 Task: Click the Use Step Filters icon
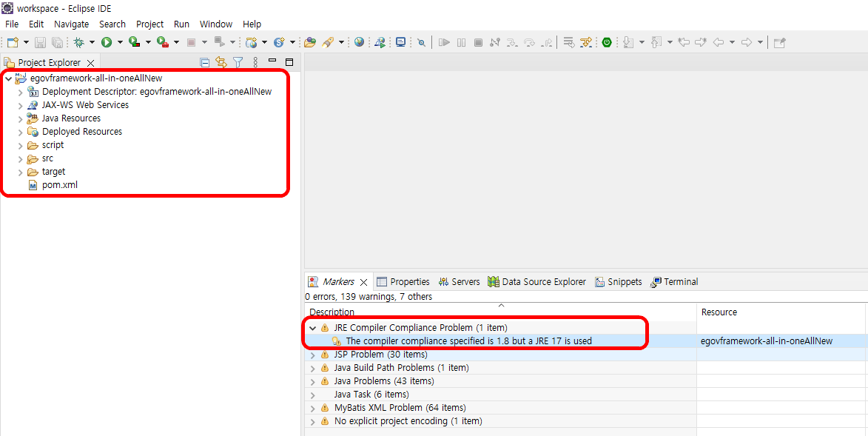click(585, 42)
